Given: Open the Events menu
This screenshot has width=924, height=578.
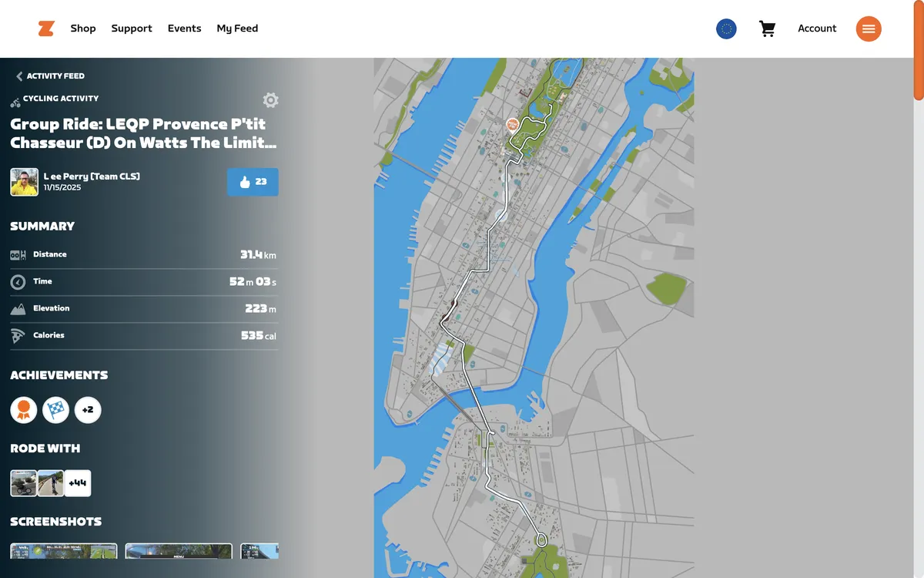Looking at the screenshot, I should tap(185, 29).
